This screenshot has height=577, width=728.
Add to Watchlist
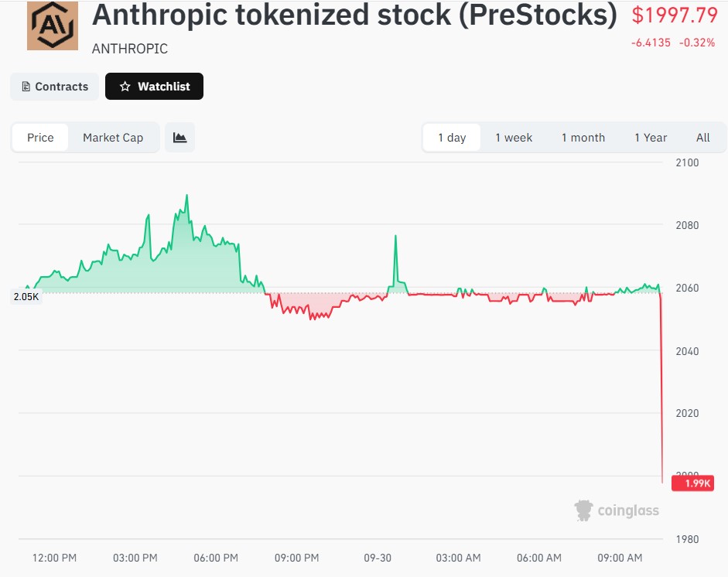(x=154, y=87)
